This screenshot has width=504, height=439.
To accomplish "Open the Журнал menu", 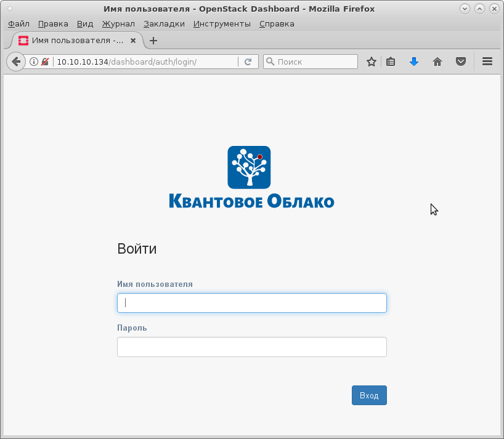I will pyautogui.click(x=118, y=24).
